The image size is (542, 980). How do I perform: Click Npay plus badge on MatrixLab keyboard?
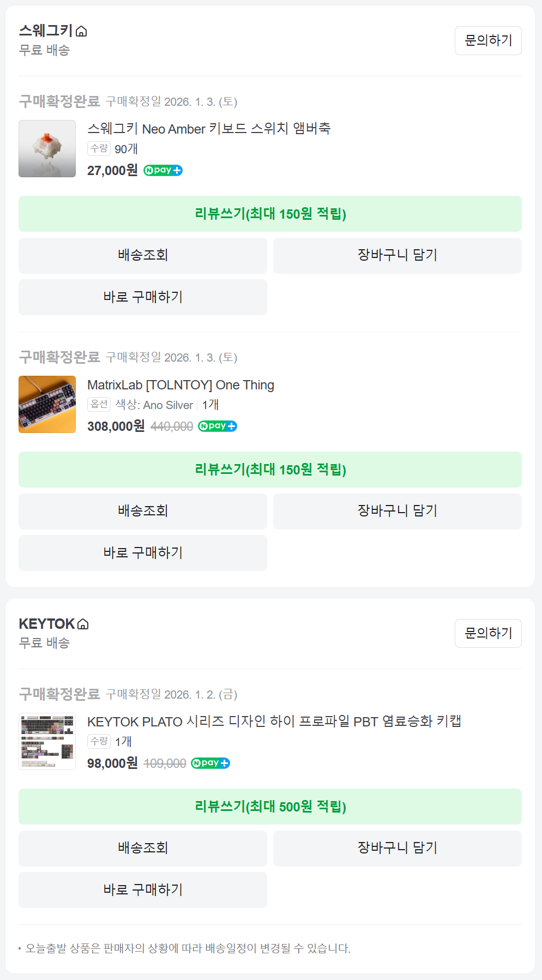218,426
